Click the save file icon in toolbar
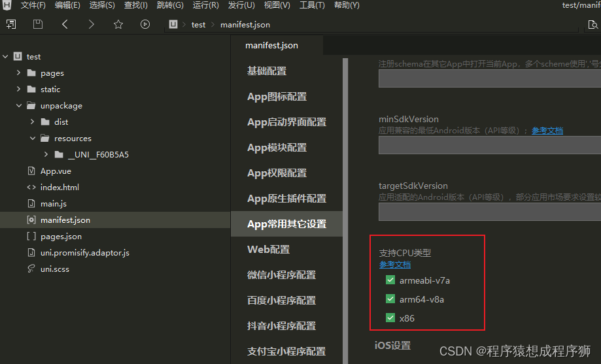601x364 pixels. (x=38, y=24)
